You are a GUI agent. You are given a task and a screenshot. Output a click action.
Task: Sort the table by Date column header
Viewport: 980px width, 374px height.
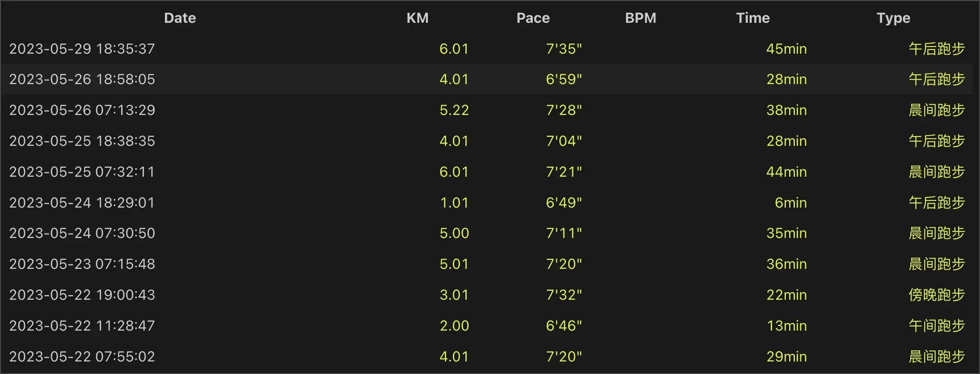(180, 18)
